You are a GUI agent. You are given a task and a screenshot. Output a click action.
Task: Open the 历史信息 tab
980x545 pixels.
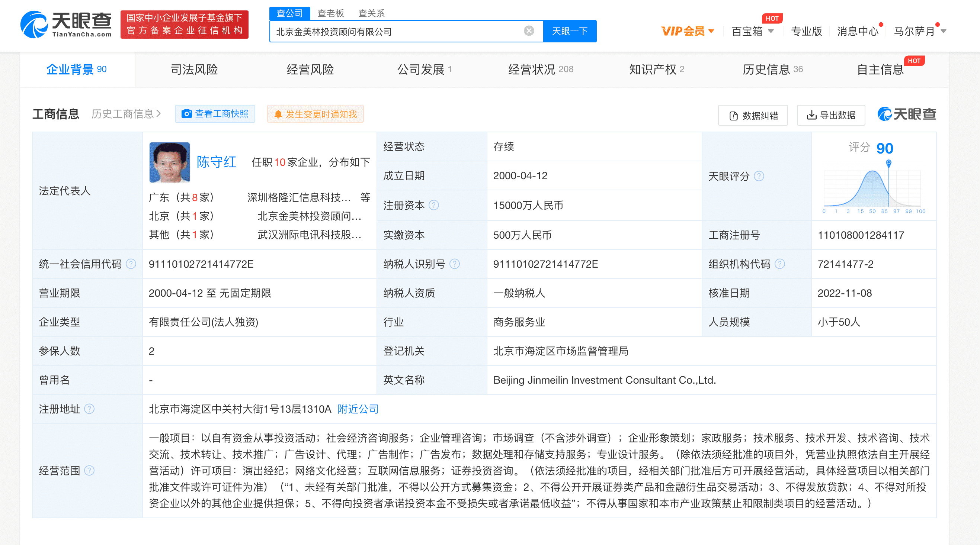point(773,69)
